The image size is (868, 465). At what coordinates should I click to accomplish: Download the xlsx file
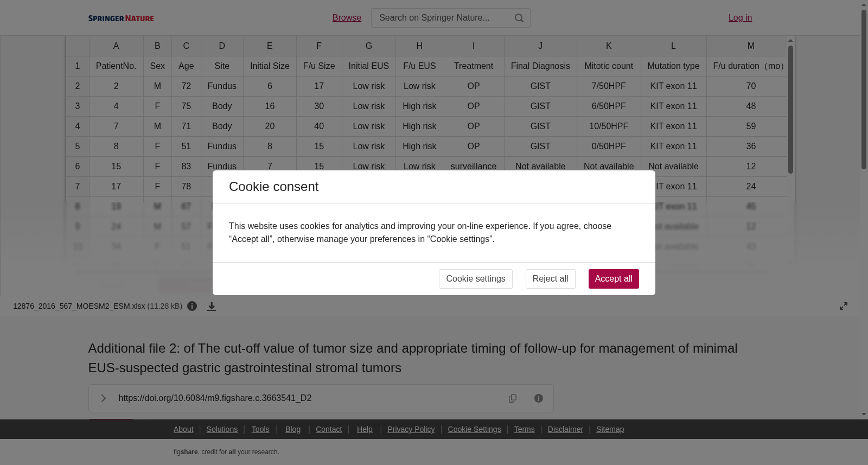(x=212, y=307)
